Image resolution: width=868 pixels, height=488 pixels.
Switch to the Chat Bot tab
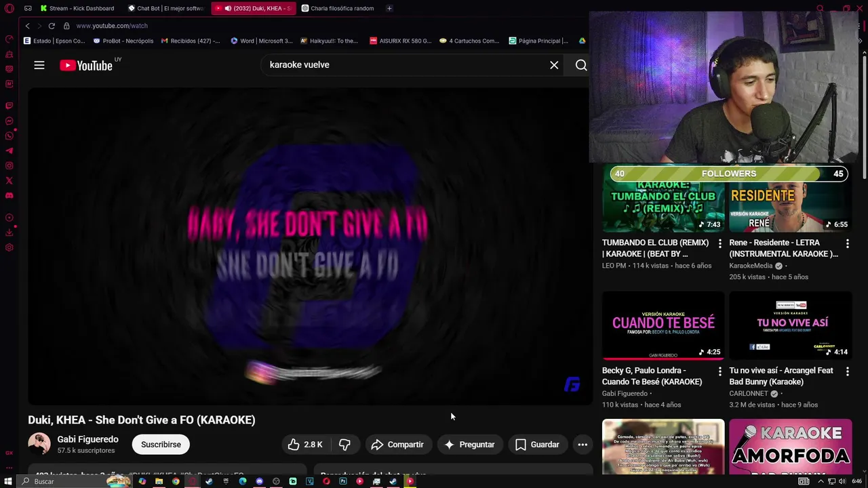pyautogui.click(x=166, y=8)
